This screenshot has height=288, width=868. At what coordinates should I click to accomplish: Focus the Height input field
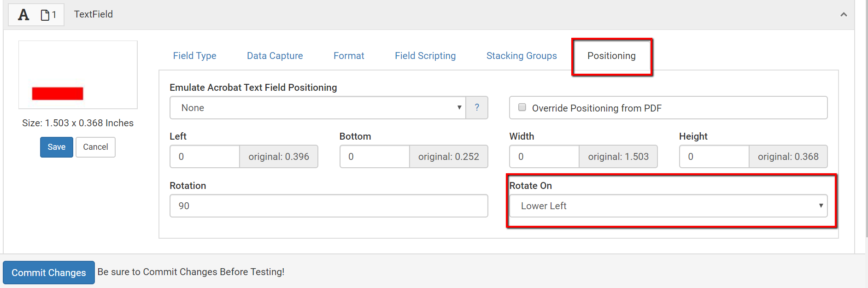click(x=714, y=157)
